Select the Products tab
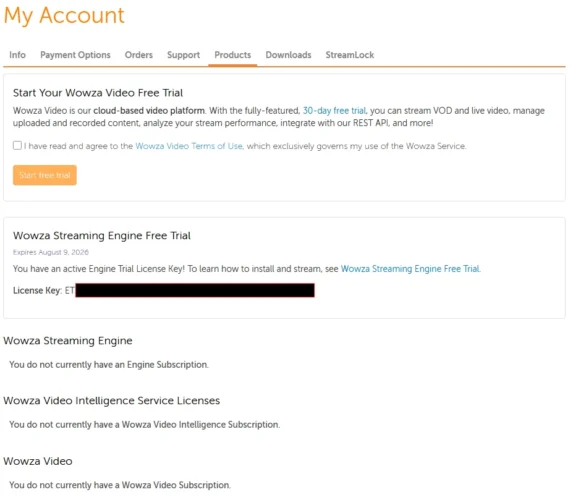Image resolution: width=573 pixels, height=500 pixels. [x=233, y=55]
